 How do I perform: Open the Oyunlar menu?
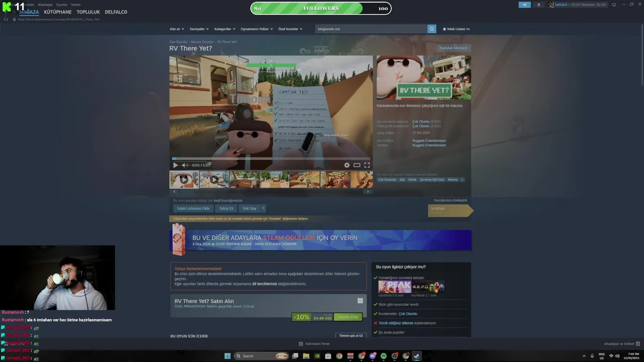(62, 5)
